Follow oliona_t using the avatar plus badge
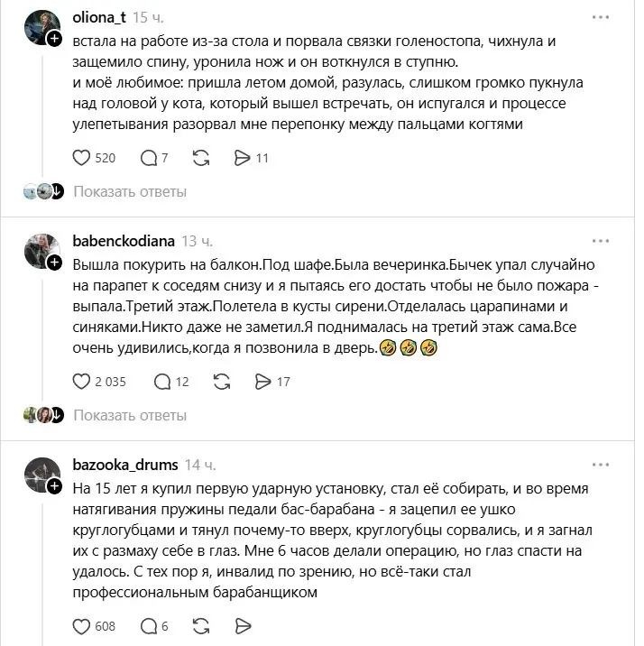The width and height of the screenshot is (644, 646). [54, 39]
